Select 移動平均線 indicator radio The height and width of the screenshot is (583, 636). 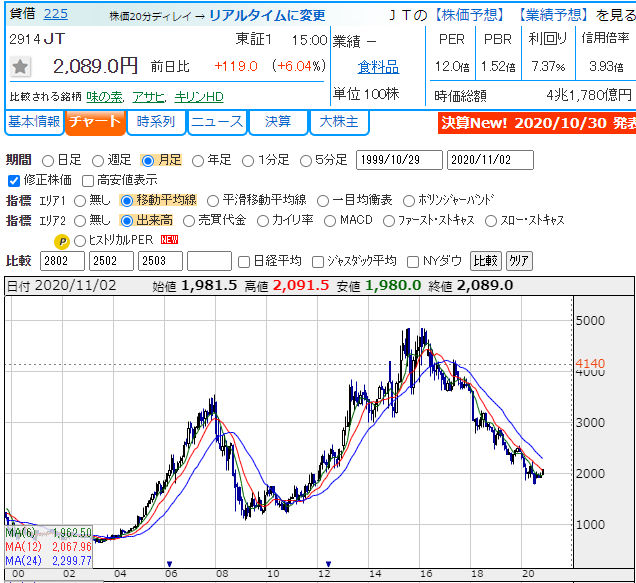[127, 201]
